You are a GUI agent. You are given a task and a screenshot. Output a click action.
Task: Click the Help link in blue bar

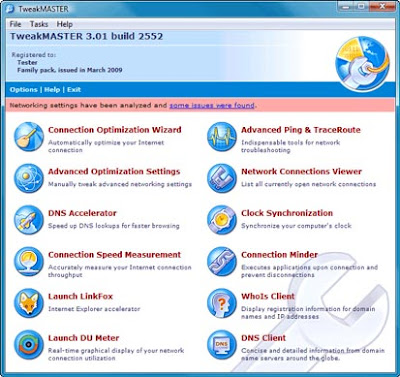52,90
